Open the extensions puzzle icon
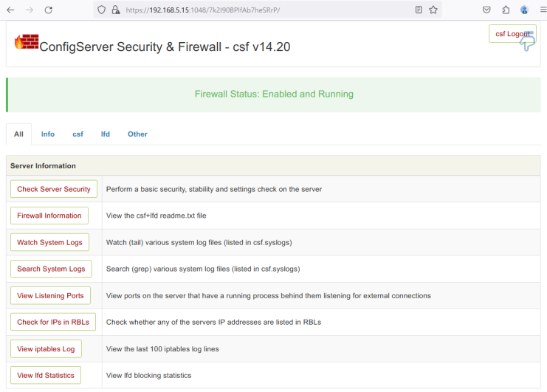The height and width of the screenshot is (392, 547). [x=506, y=10]
